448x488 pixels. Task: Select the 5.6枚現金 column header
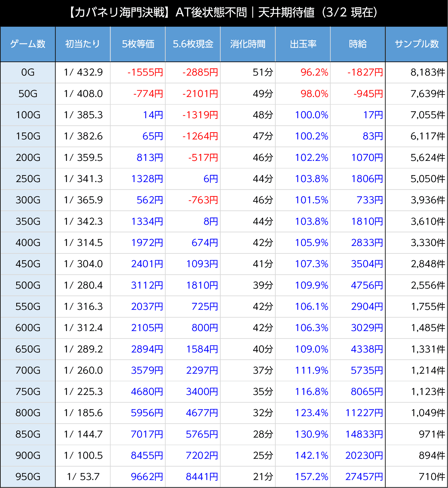point(193,44)
